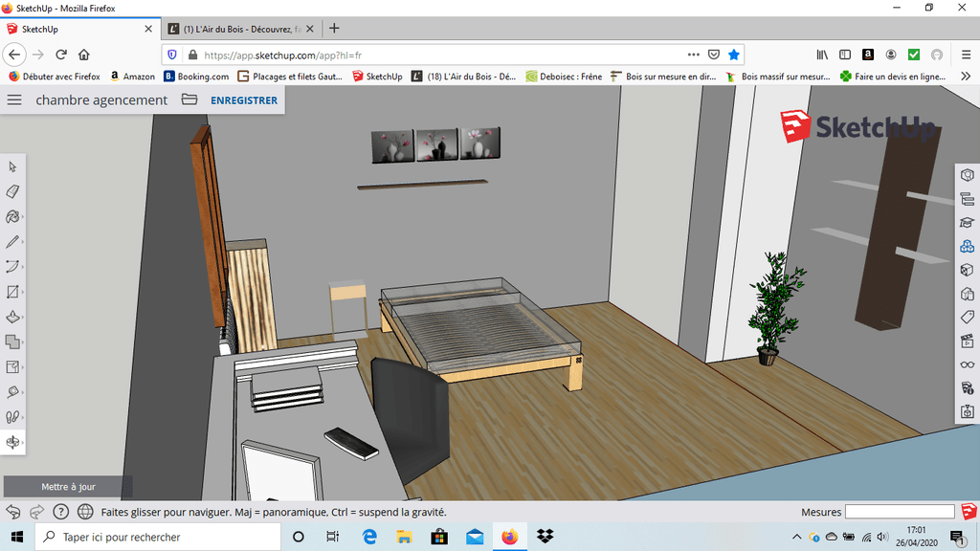
Task: Open the SketchUp hamburger menu
Action: [x=14, y=99]
